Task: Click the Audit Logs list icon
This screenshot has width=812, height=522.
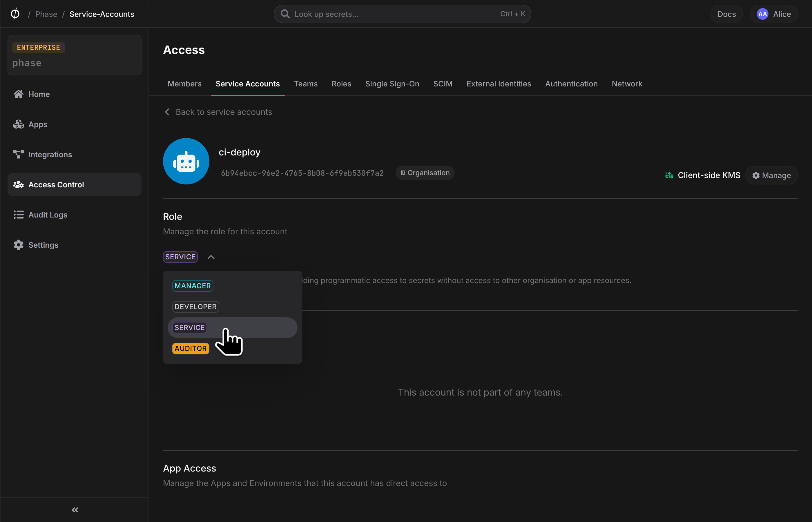Action: (18, 215)
